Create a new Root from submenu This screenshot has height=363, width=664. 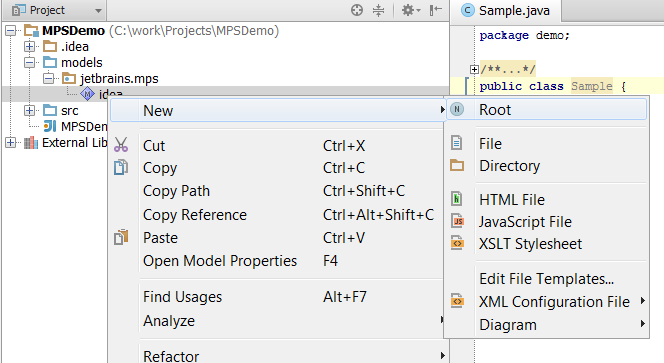547,110
